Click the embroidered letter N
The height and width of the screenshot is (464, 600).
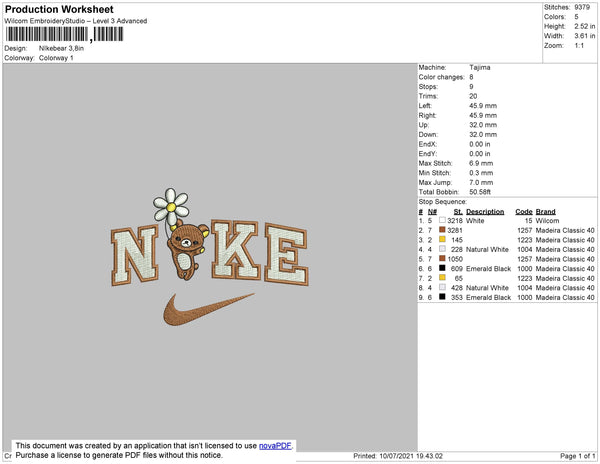135,256
